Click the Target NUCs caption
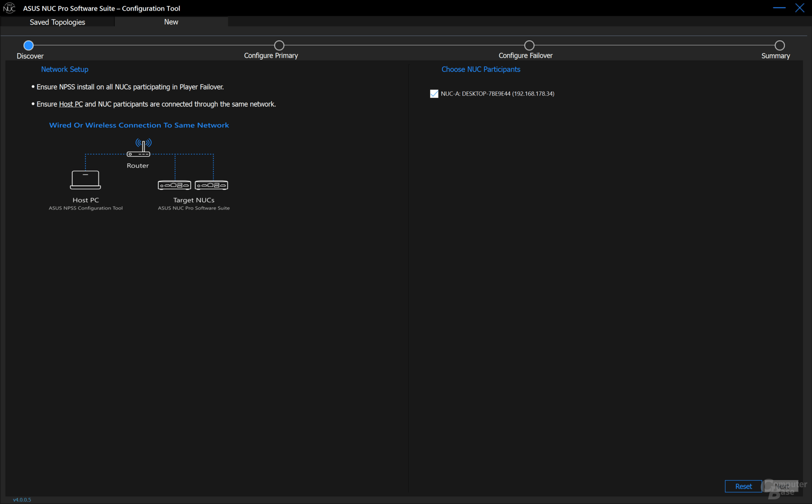 (194, 200)
